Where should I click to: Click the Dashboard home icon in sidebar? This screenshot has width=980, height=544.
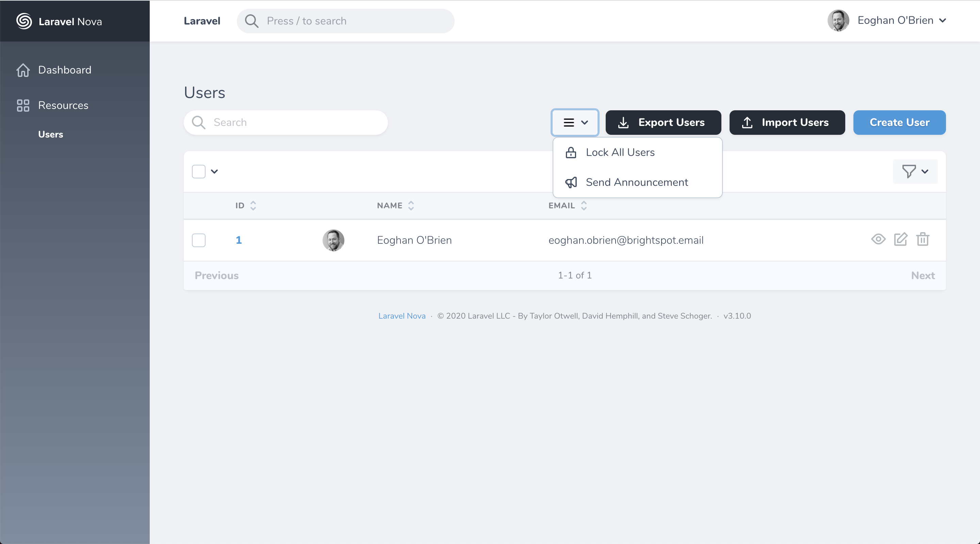pos(23,70)
